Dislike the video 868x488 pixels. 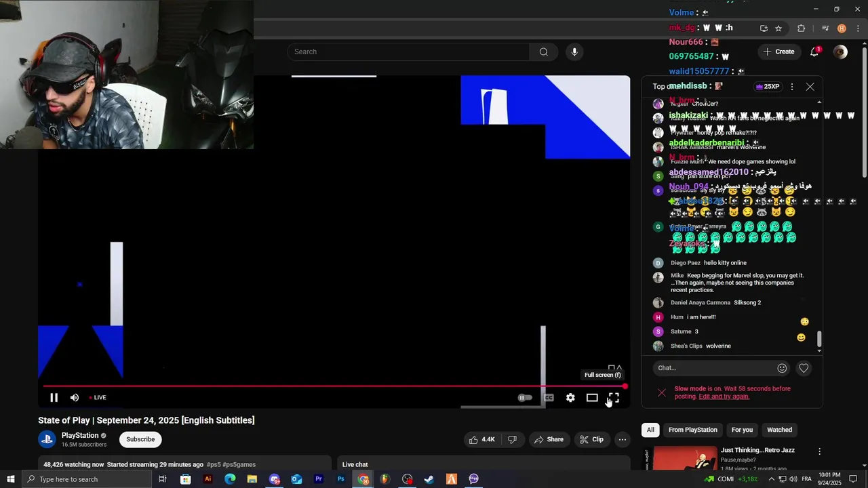512,439
